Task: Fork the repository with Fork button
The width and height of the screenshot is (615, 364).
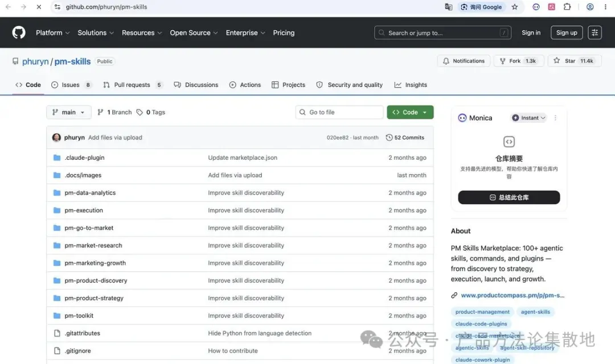Action: (519, 61)
